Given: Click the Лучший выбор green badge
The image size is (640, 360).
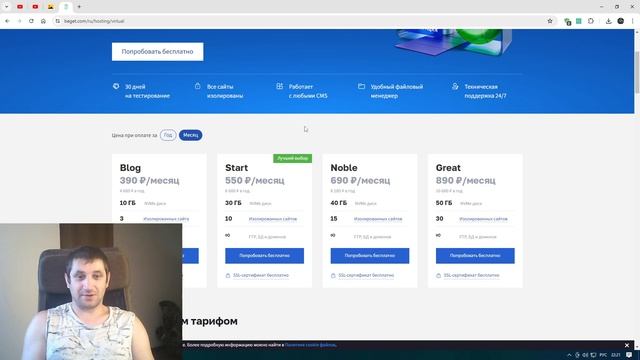Looking at the screenshot, I should click(x=293, y=158).
